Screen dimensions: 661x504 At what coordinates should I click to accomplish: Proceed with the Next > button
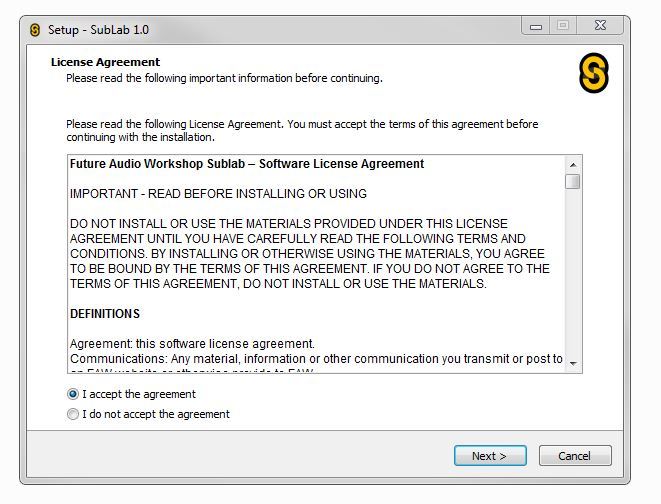point(490,456)
